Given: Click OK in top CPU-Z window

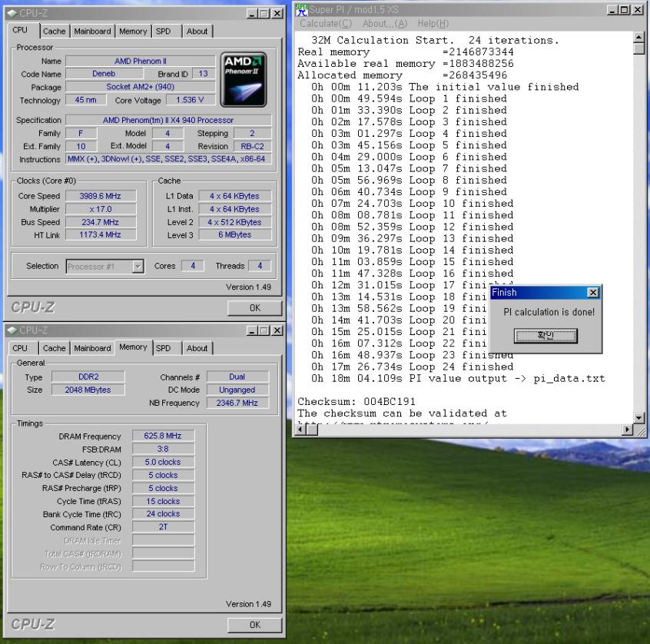Looking at the screenshot, I should 254,308.
